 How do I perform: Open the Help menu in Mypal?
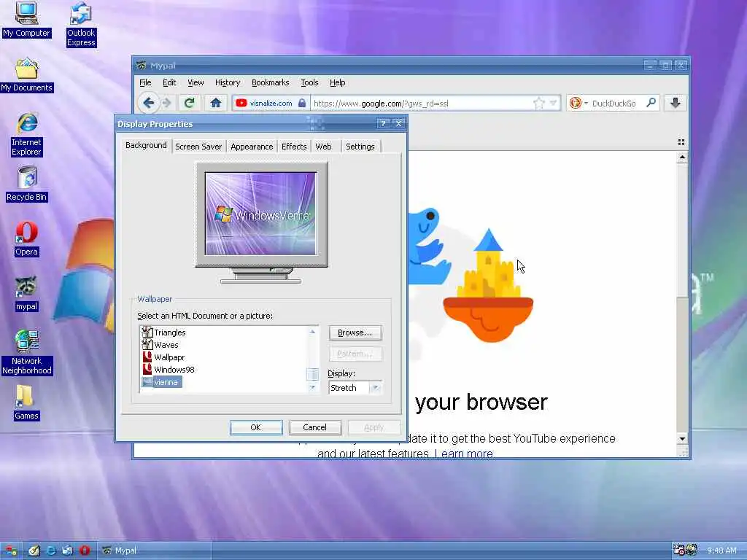tap(337, 83)
